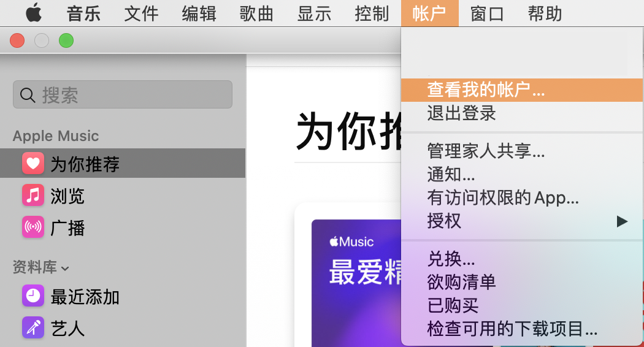This screenshot has height=347, width=644.
Task: Open the 文件 menu
Action: pyautogui.click(x=141, y=13)
